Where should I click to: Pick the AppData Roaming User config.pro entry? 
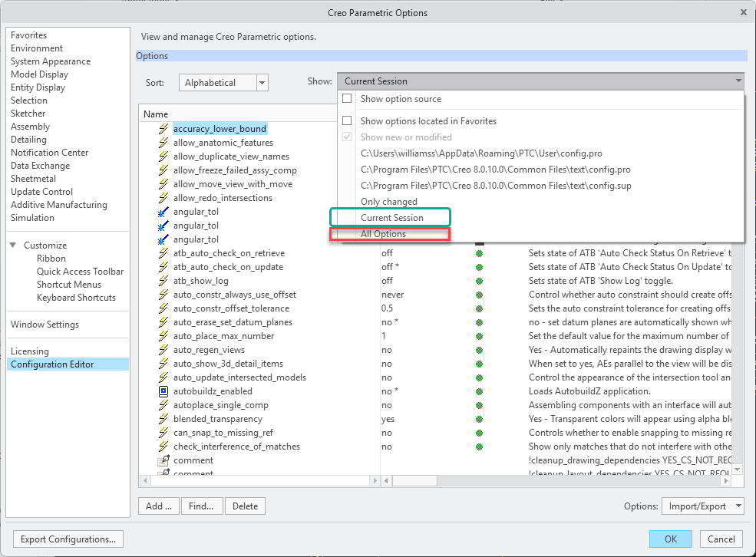481,153
